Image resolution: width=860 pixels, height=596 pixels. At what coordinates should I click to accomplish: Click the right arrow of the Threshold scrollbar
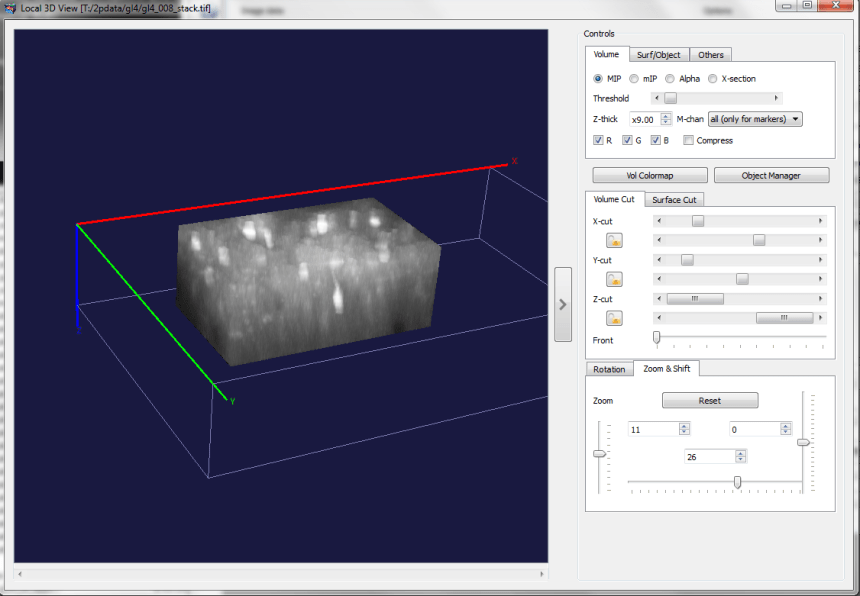coord(777,98)
